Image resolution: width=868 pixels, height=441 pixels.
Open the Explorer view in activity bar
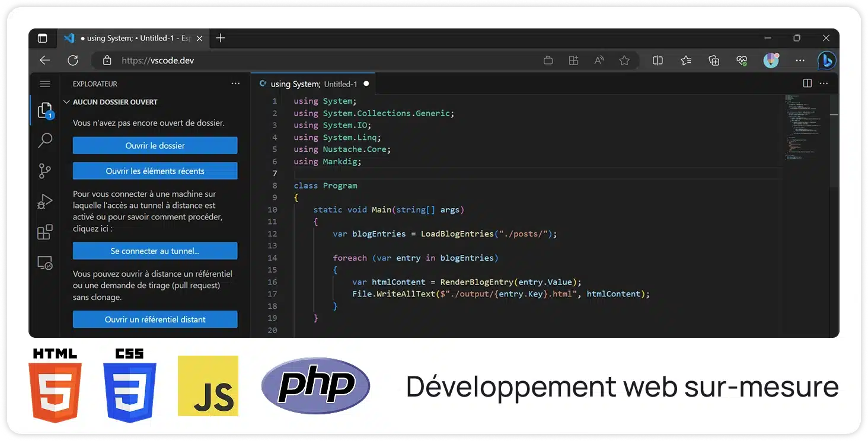tap(45, 110)
